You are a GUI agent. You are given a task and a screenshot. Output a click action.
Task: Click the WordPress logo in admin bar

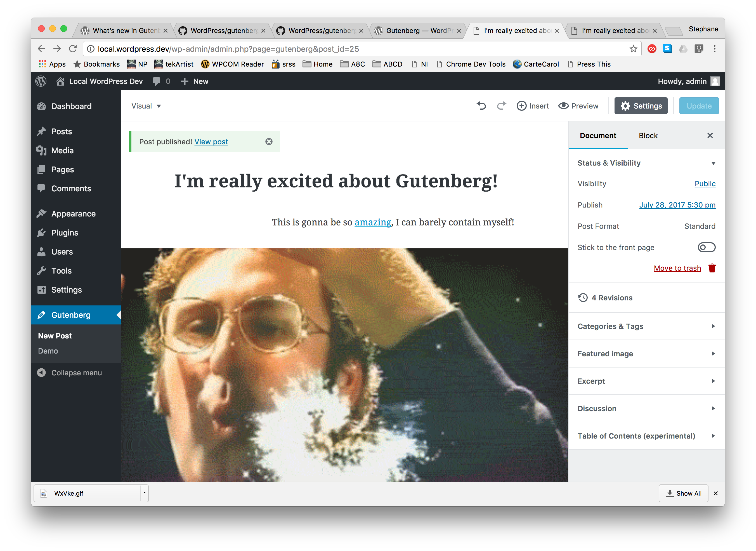41,81
